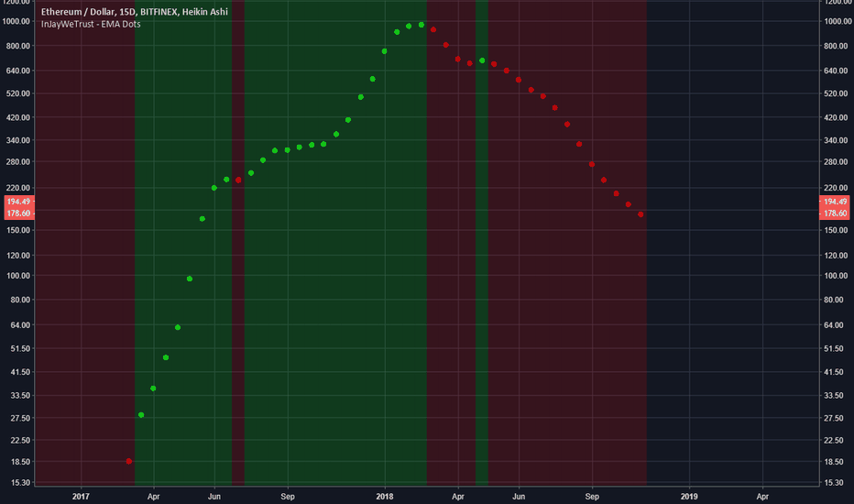854x504 pixels.
Task: Click 27.50 on the right price axis
Action: click(x=834, y=418)
